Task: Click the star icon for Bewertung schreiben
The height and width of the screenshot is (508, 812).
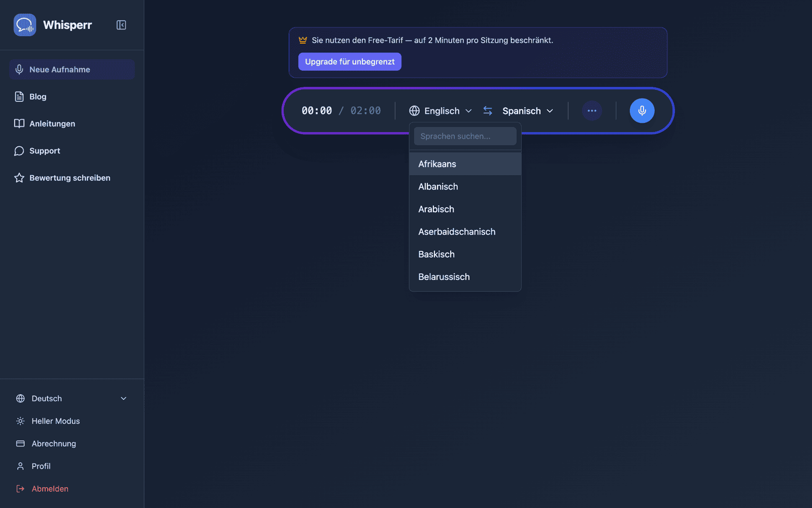Action: tap(19, 178)
